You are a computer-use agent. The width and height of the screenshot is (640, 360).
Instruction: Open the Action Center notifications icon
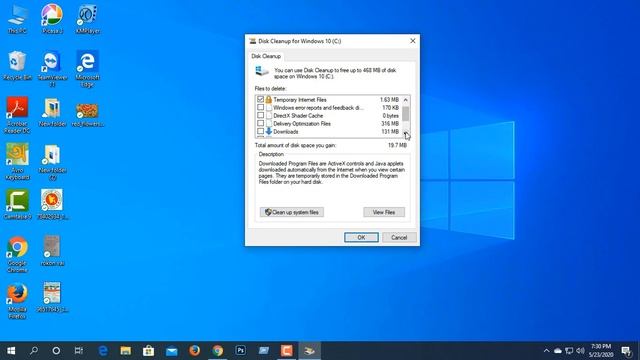click(x=626, y=351)
